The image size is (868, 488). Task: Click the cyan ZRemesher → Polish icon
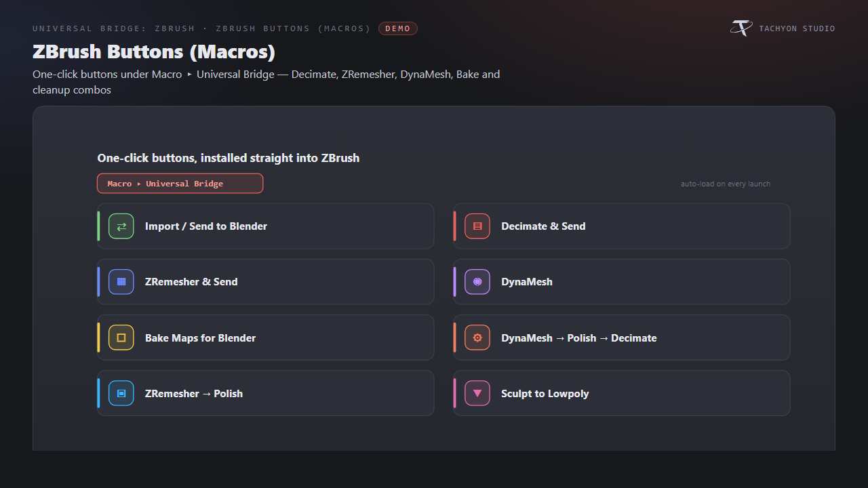point(121,393)
